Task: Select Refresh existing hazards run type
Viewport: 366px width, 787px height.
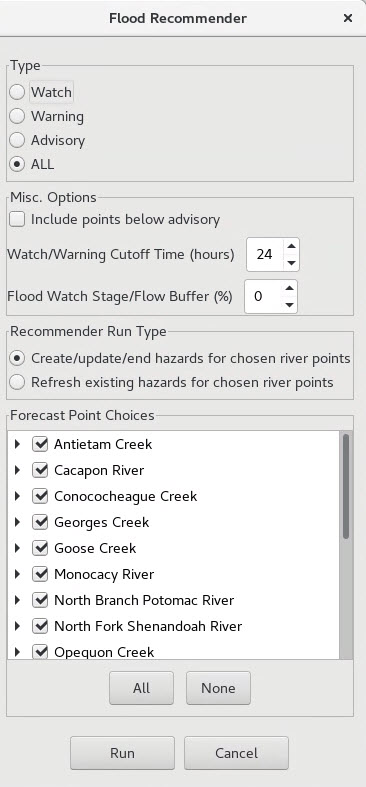Action: [17, 382]
